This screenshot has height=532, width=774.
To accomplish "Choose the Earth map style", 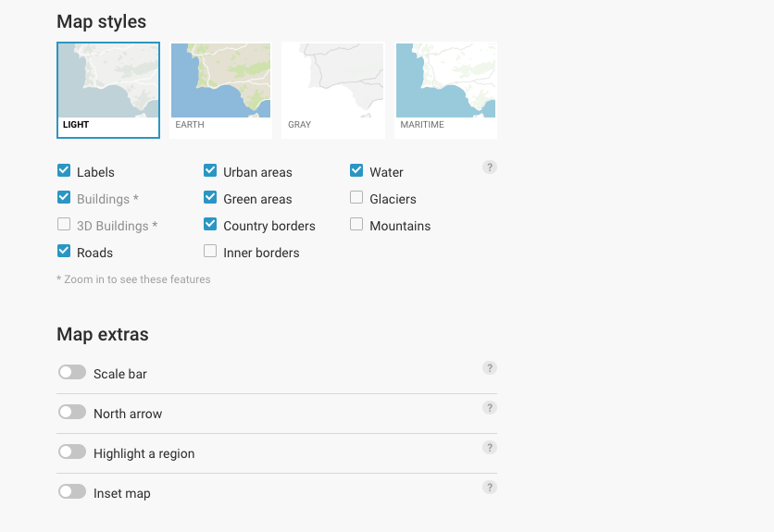I will [x=221, y=90].
